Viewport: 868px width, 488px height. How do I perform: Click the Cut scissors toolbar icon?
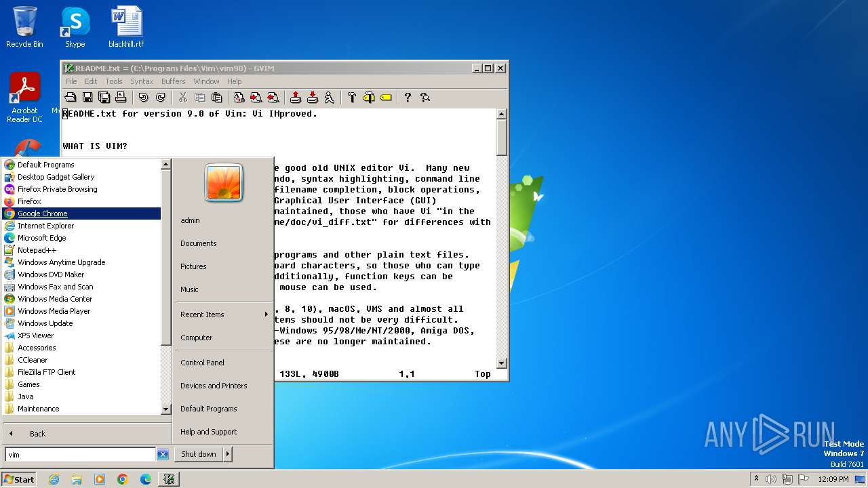pyautogui.click(x=183, y=98)
